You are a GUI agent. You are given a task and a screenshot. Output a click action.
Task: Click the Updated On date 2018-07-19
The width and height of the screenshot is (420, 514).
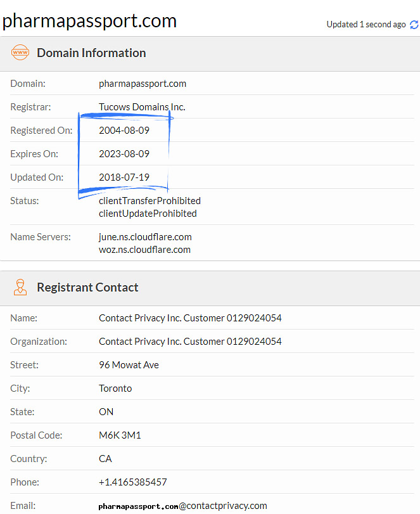point(124,177)
